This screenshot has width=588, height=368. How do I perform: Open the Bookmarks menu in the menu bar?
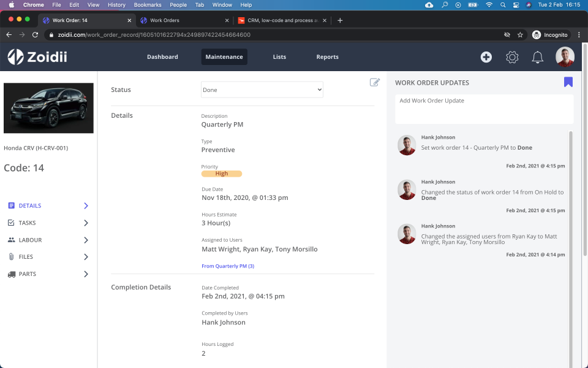(148, 4)
